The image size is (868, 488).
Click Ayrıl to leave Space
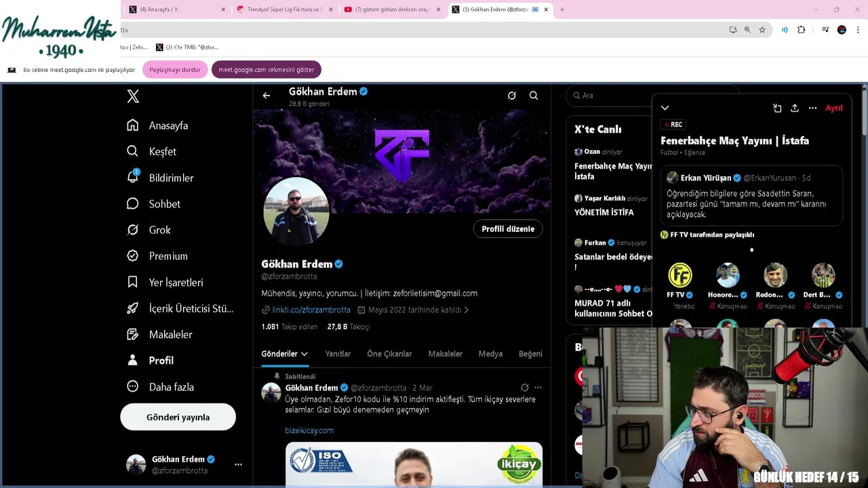coord(833,108)
